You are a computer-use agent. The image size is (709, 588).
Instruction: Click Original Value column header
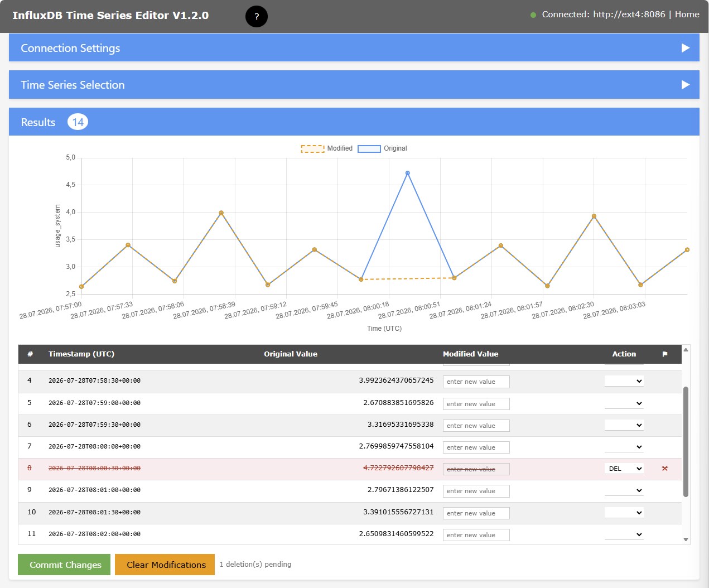point(291,354)
